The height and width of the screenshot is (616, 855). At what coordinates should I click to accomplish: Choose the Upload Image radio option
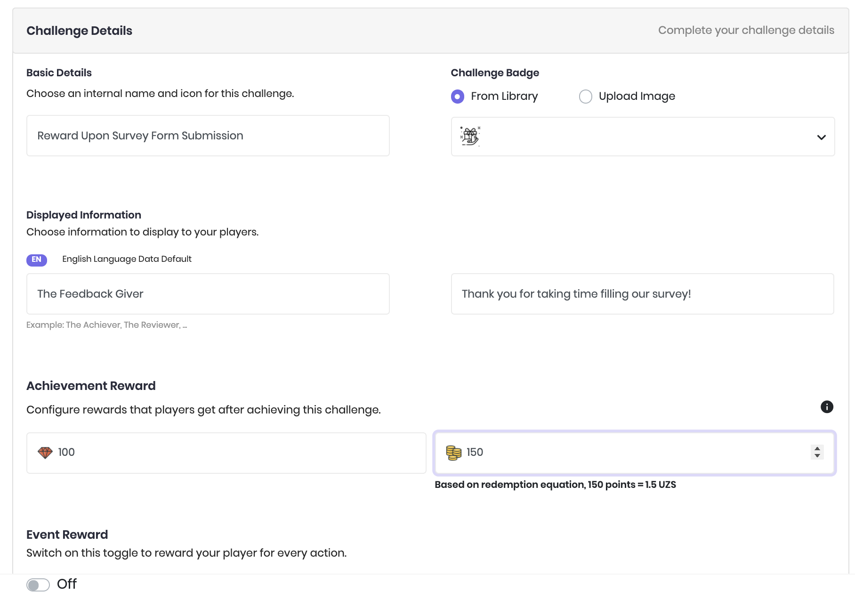586,97
